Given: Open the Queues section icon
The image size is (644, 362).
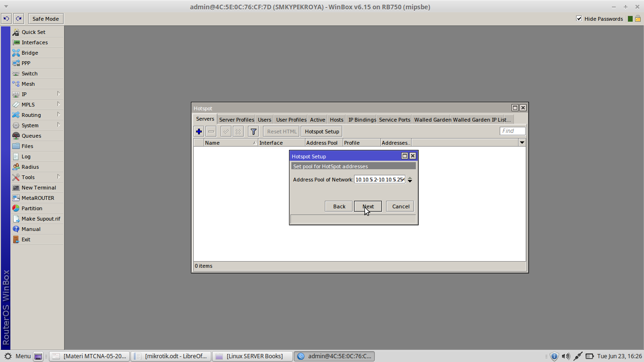Looking at the screenshot, I should (16, 136).
